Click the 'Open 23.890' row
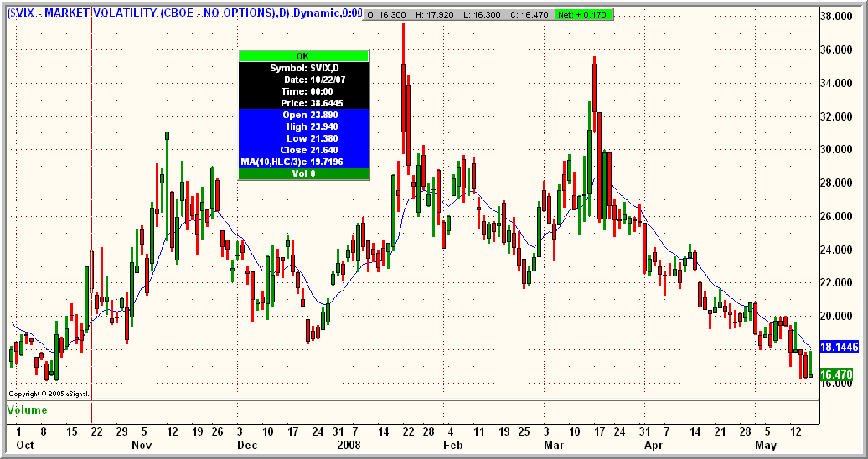868x459 pixels. (303, 115)
